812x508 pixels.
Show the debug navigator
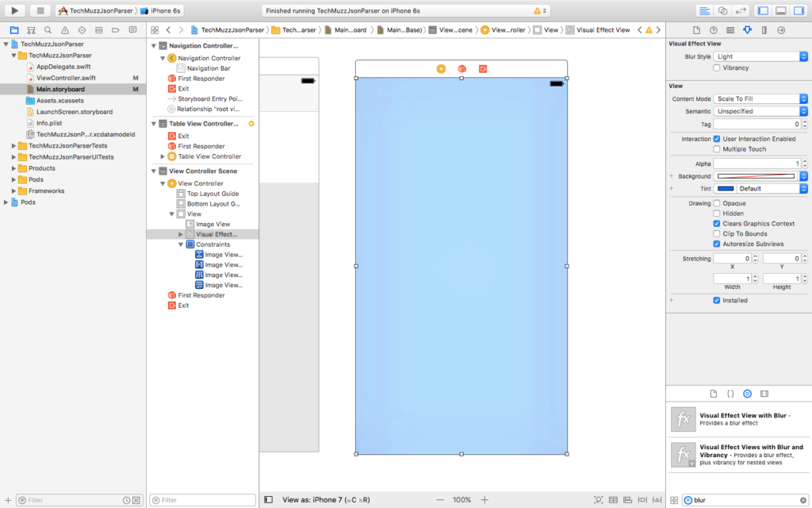(99, 30)
